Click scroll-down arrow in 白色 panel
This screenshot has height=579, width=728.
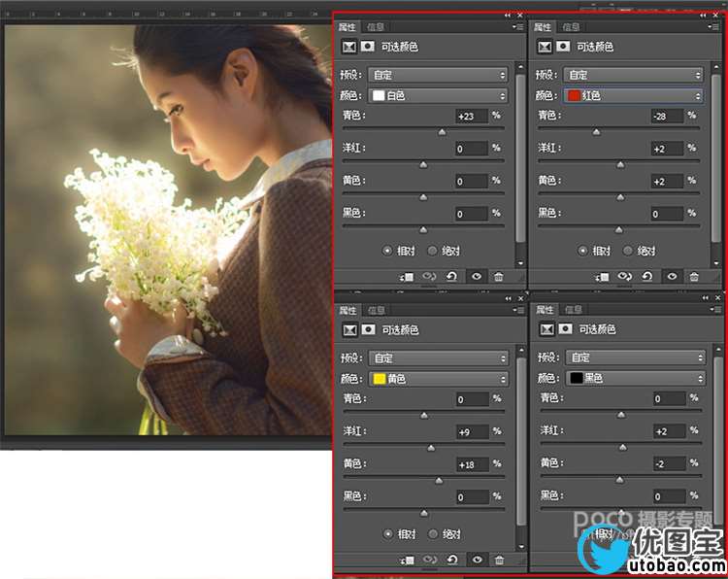click(520, 263)
